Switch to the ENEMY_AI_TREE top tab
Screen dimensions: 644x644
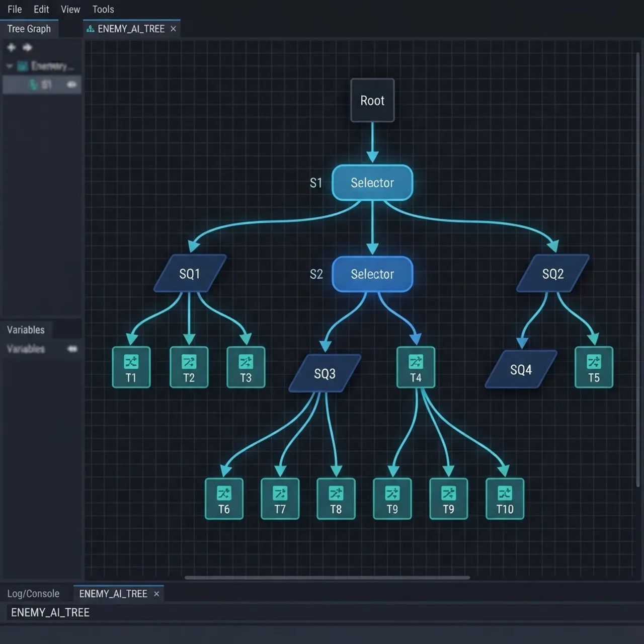131,29
